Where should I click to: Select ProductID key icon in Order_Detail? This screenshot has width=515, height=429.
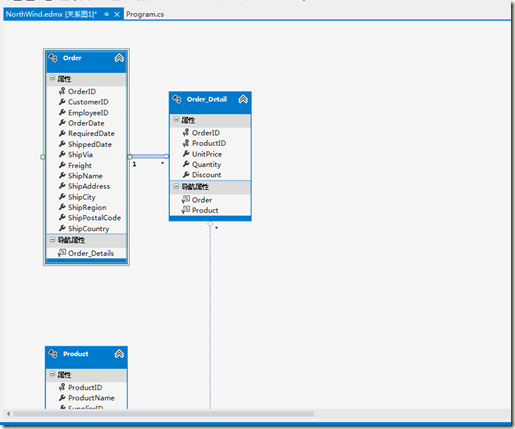point(186,143)
